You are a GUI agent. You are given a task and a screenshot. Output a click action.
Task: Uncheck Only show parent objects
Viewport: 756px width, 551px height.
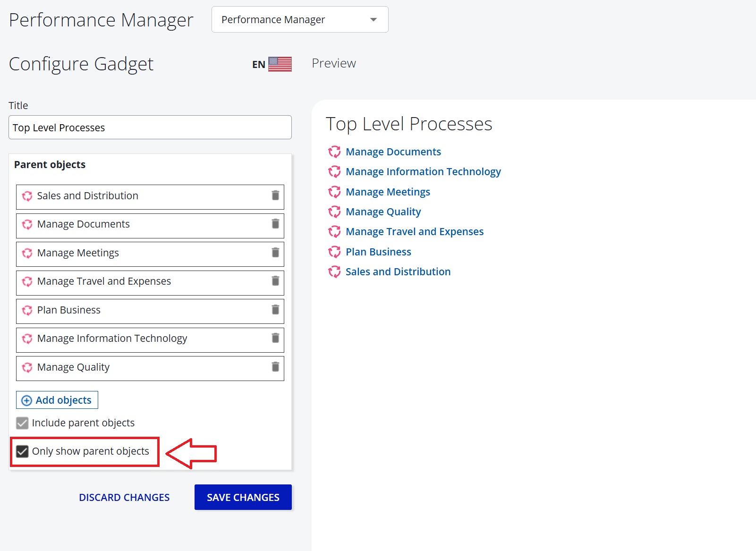tap(22, 451)
